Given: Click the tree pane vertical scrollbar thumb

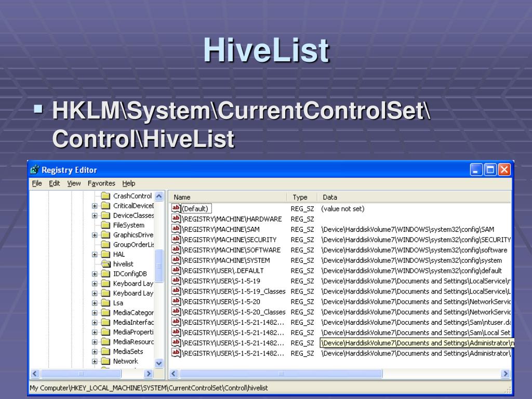Looking at the screenshot, I should [159, 266].
